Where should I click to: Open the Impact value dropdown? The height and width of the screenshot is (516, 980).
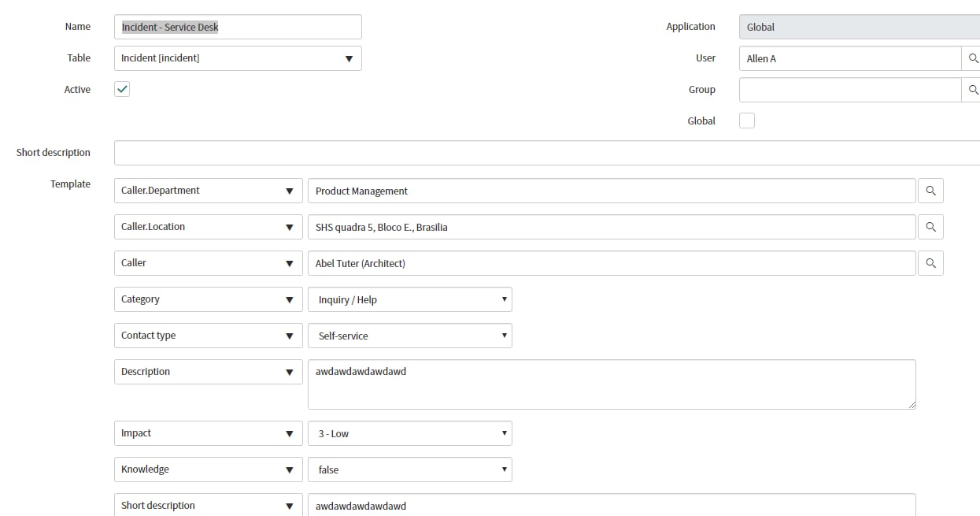point(503,432)
